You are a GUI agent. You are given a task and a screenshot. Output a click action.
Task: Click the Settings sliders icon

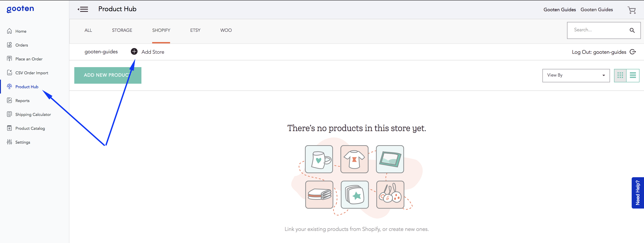tap(9, 142)
